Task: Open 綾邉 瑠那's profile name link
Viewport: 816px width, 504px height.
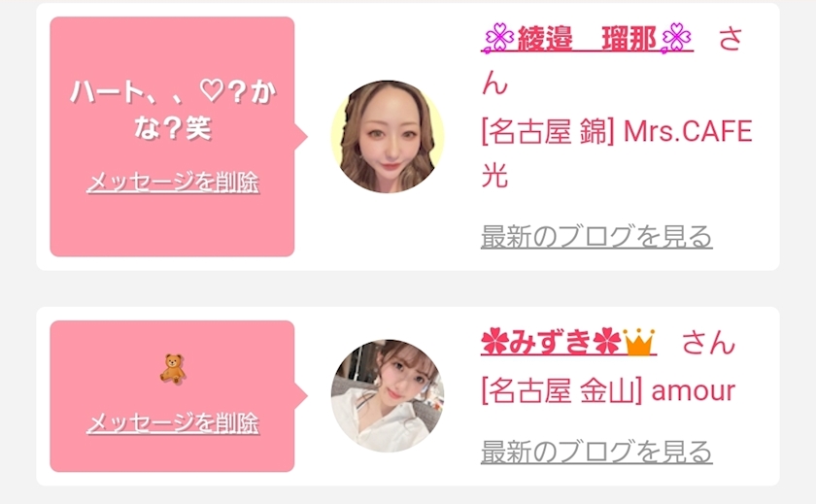Action: pos(587,39)
